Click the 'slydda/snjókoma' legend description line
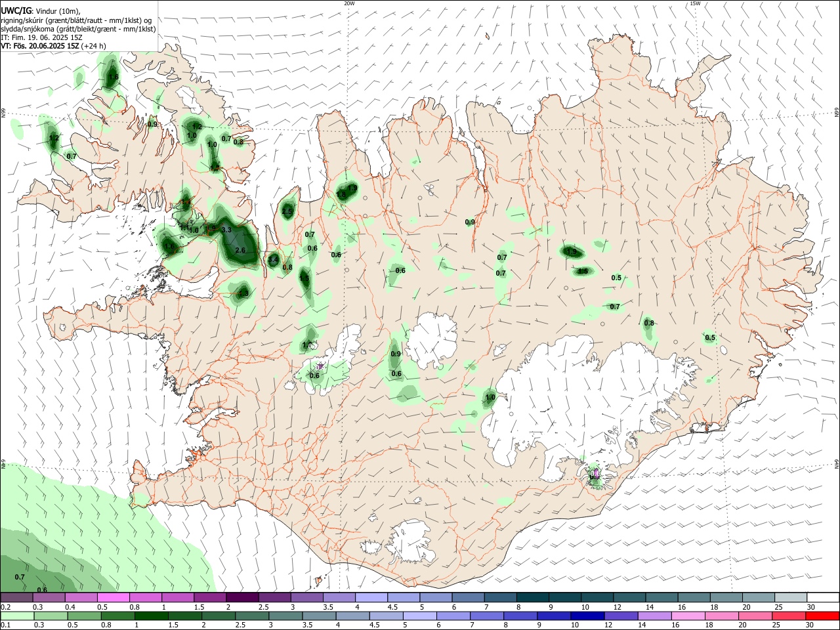This screenshot has height=630, width=840. [78, 29]
